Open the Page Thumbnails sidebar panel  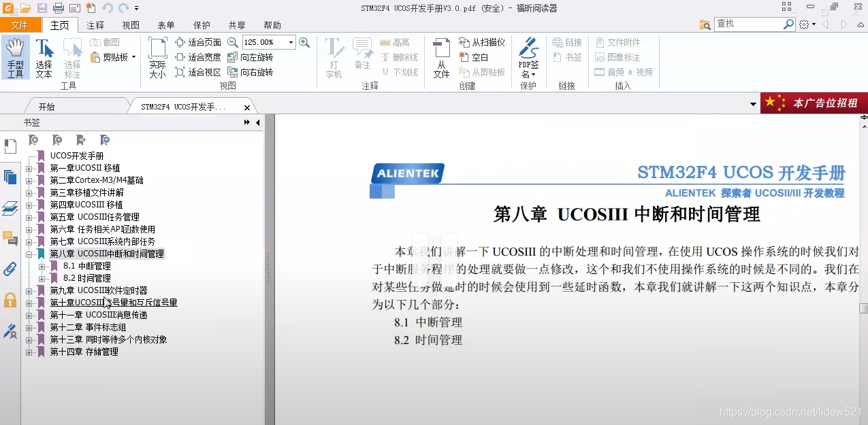(x=10, y=177)
